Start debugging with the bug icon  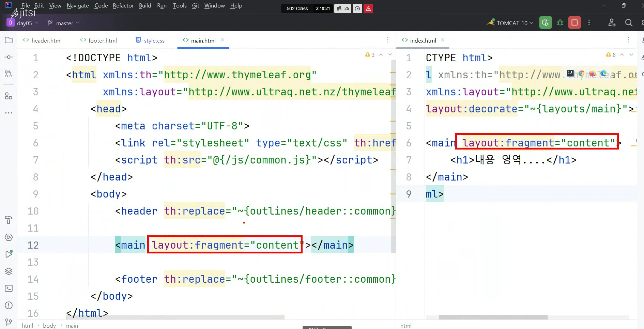pos(560,23)
